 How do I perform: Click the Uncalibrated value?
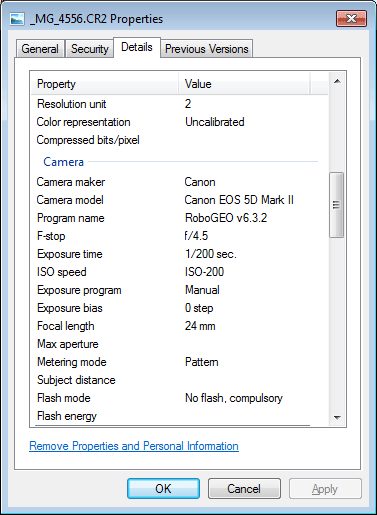[x=215, y=122]
